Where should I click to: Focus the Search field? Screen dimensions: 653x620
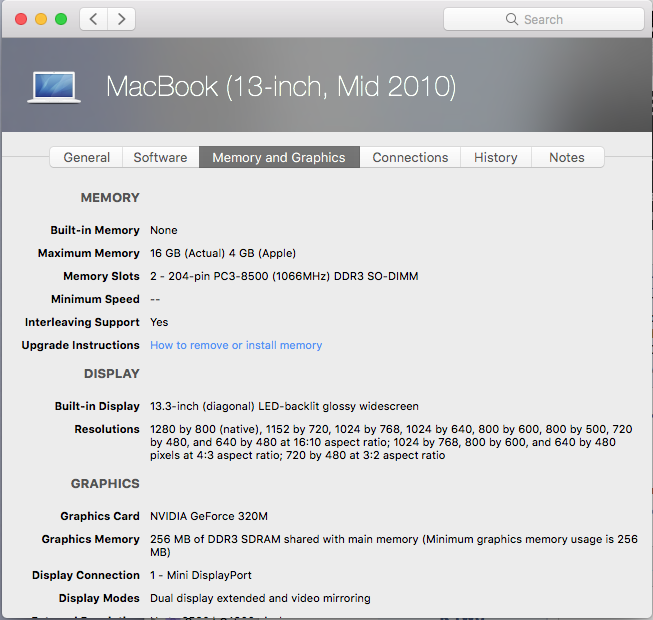tap(544, 19)
